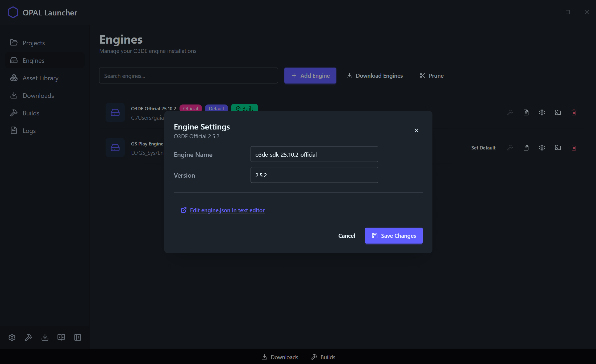Click the Default badge
The image size is (596, 364).
pos(216,108)
